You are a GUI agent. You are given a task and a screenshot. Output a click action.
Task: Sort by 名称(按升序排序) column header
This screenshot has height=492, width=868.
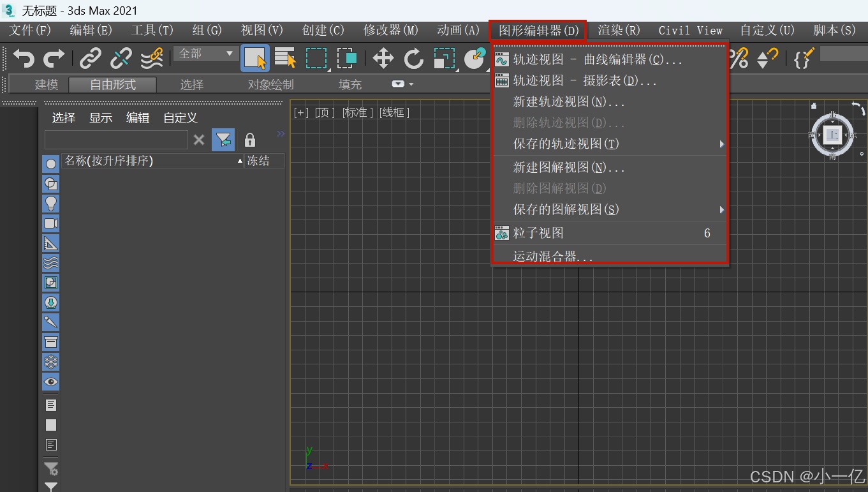153,161
